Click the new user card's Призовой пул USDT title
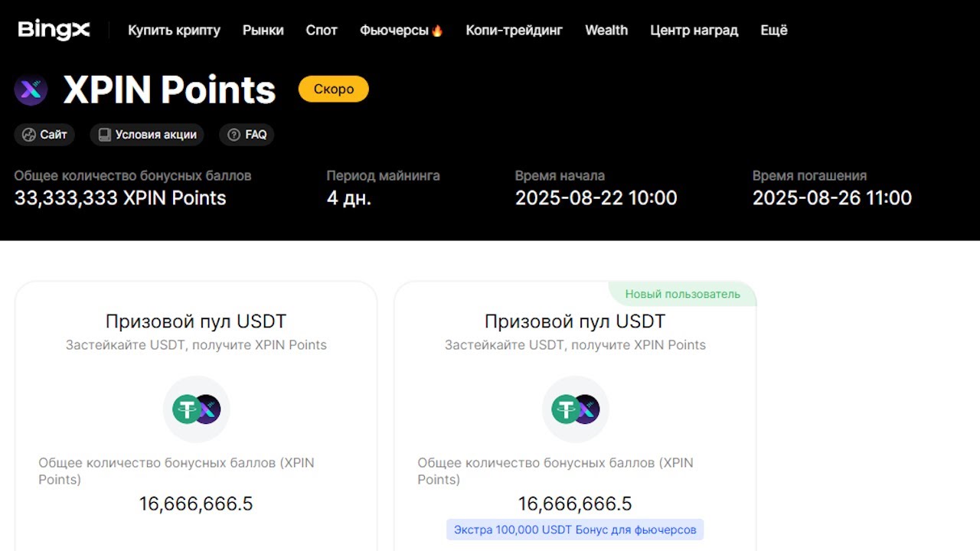The width and height of the screenshot is (980, 551). 575,321
